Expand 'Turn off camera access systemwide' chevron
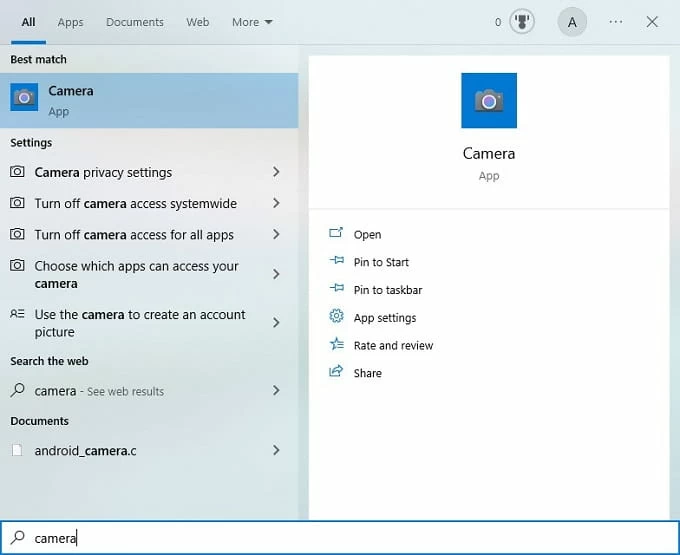Screen dimensions: 680x555 [276, 203]
